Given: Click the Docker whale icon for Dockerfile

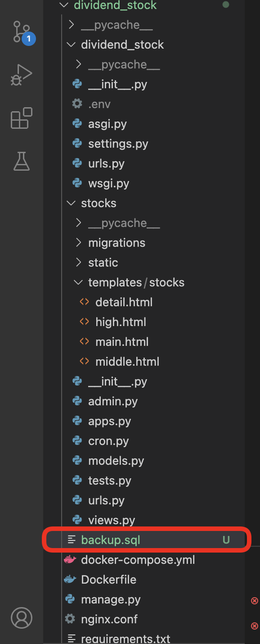Looking at the screenshot, I should (70, 580).
